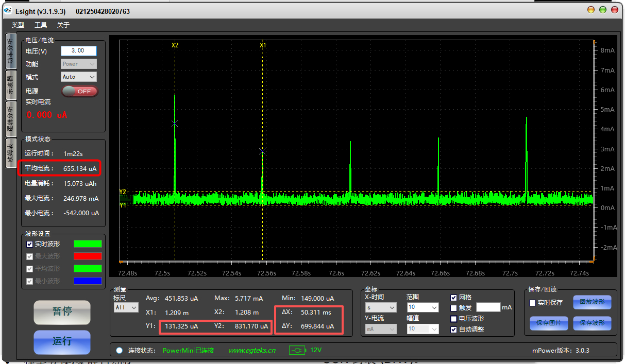Click the 12V power connector icon
This screenshot has width=625, height=364.
coord(297,350)
